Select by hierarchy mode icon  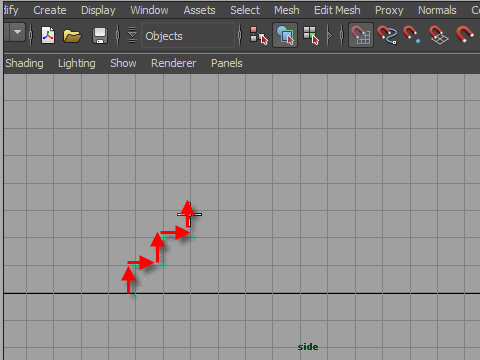click(259, 35)
